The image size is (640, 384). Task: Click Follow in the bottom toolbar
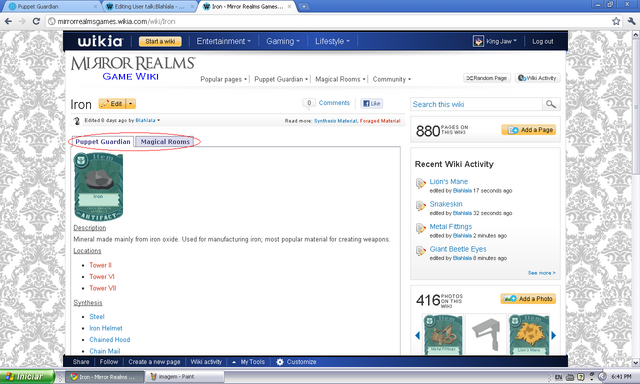point(109,362)
